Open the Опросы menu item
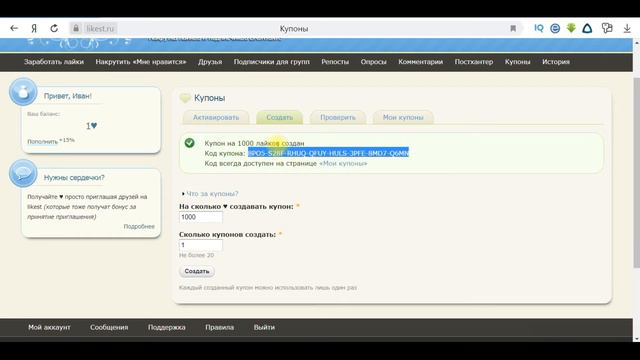Image resolution: width=640 pixels, height=360 pixels. click(373, 62)
